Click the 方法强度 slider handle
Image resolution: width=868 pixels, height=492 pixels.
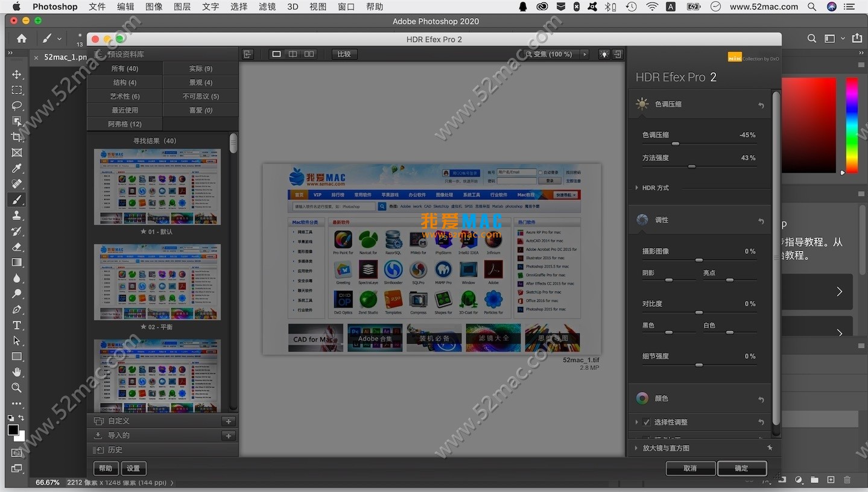(x=692, y=166)
